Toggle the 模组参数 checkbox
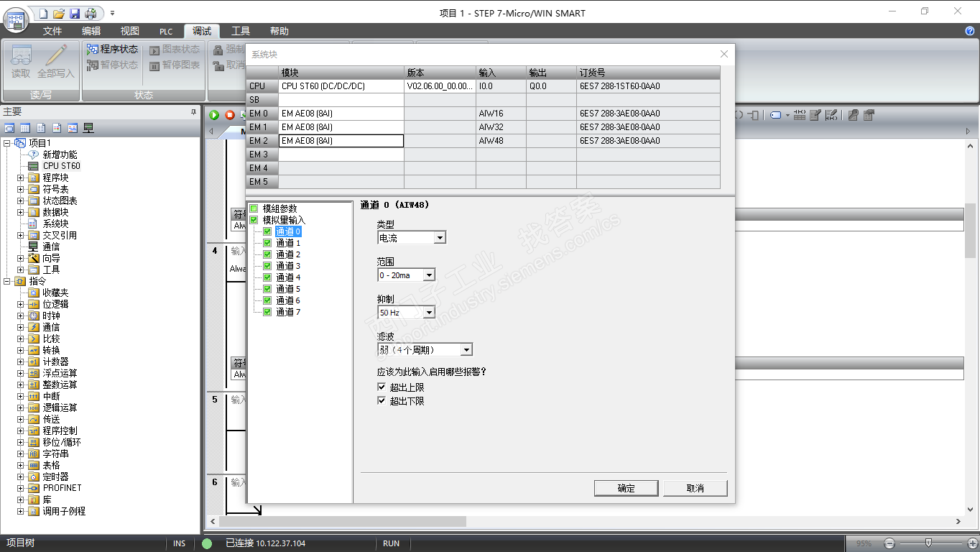980x552 pixels. tap(254, 208)
